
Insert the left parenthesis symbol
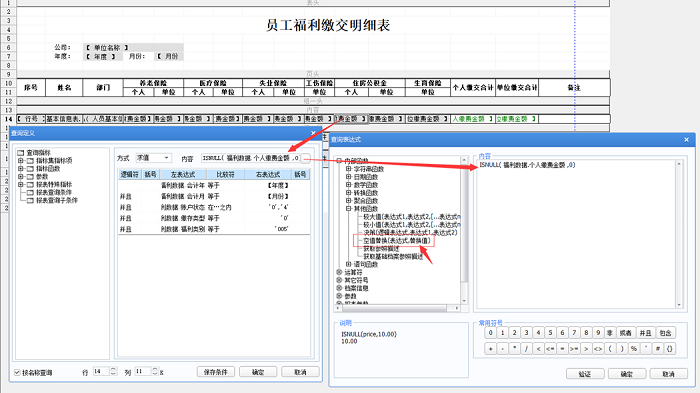610,349
